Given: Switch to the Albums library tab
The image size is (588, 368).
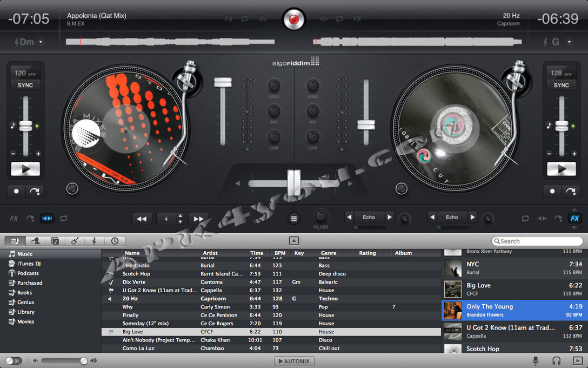Looking at the screenshot, I should click(x=55, y=241).
